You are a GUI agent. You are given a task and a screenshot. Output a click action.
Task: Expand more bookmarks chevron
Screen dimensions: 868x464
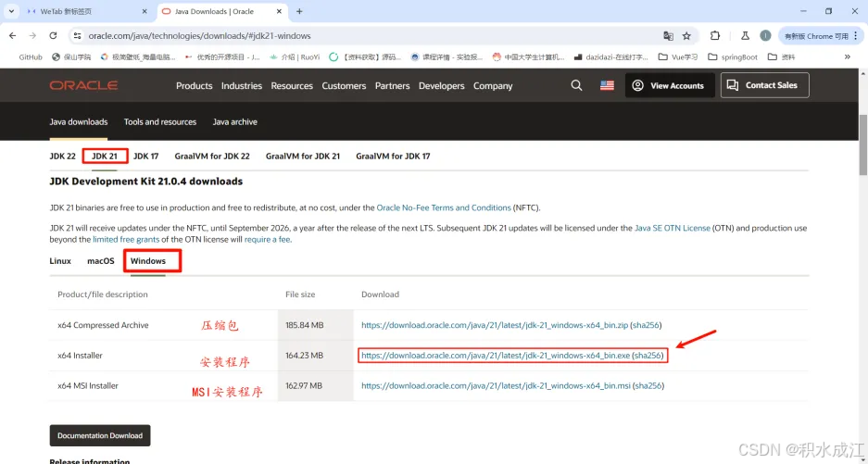847,57
